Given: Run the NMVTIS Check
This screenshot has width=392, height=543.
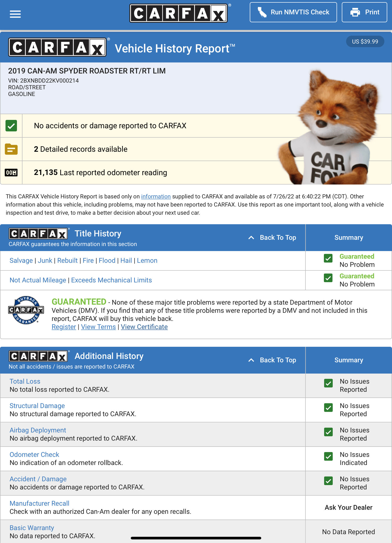Looking at the screenshot, I should click(x=293, y=12).
